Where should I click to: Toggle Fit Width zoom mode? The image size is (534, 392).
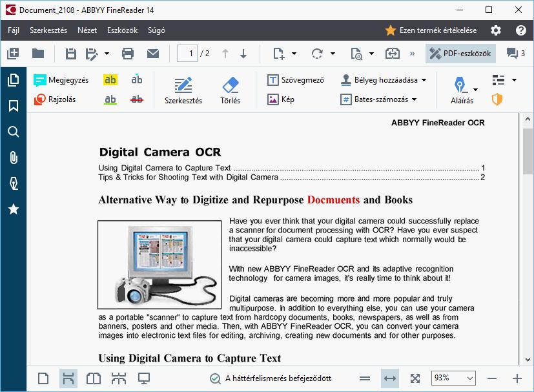[389, 378]
